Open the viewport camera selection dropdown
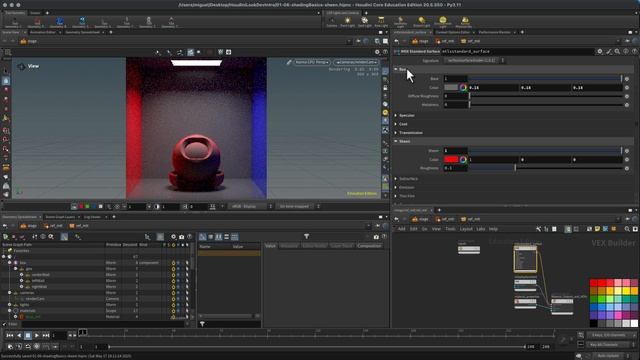This screenshot has width=640, height=360. coord(356,62)
